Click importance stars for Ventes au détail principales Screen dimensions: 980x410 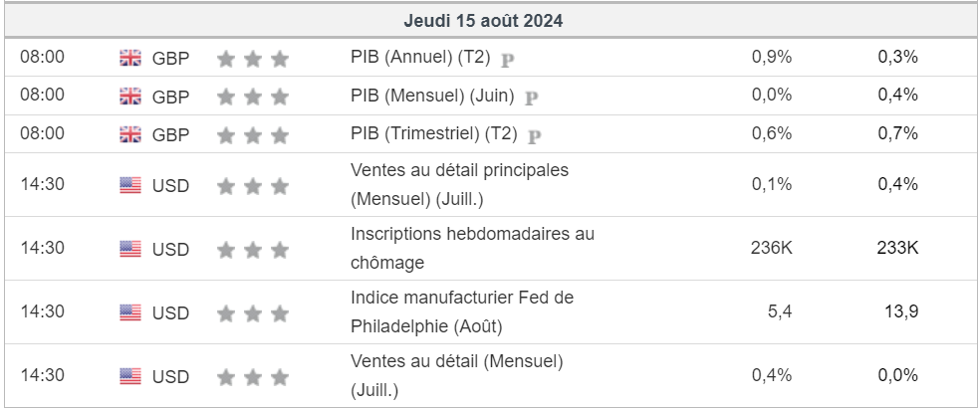[x=252, y=185]
